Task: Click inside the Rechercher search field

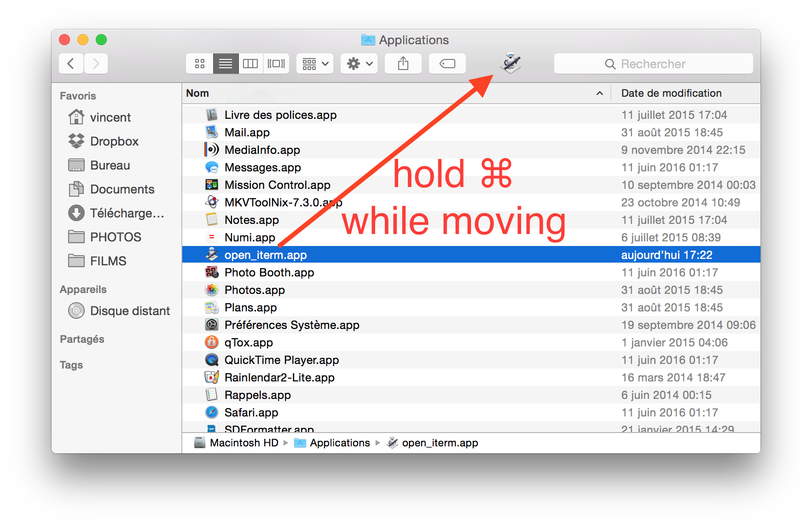Action: 654,64
